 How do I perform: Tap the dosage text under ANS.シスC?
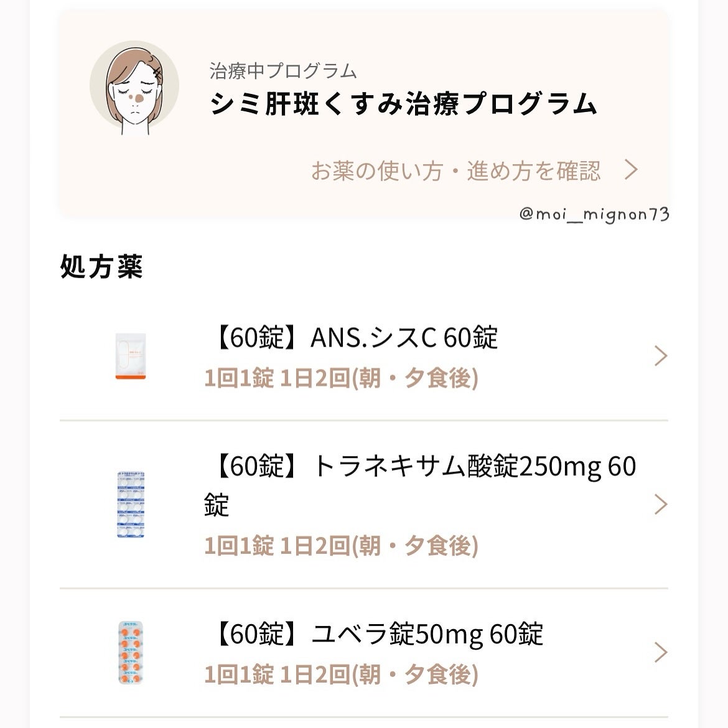coord(341,378)
